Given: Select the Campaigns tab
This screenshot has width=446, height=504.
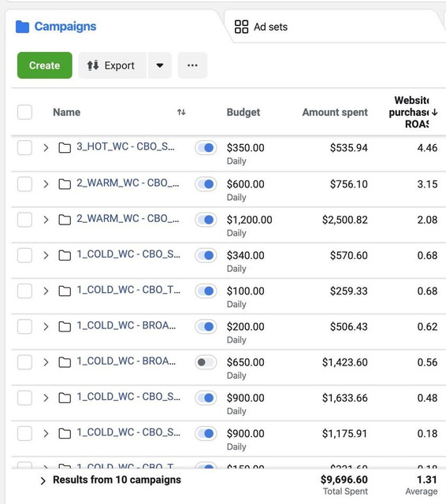Looking at the screenshot, I should pos(56,27).
